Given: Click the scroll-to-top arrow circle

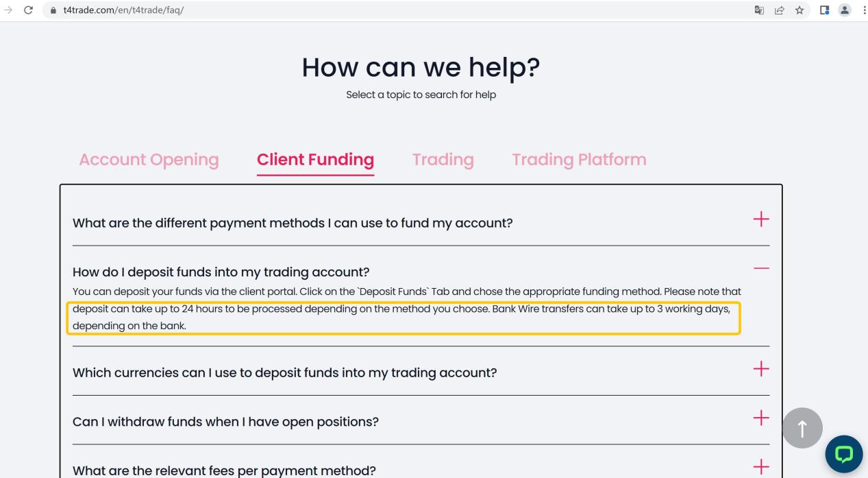Looking at the screenshot, I should click(x=802, y=427).
